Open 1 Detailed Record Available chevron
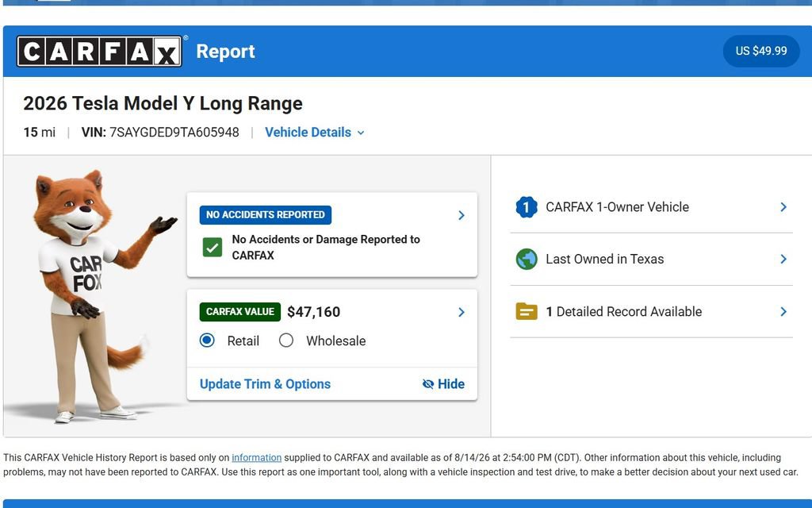The height and width of the screenshot is (508, 812). click(783, 311)
